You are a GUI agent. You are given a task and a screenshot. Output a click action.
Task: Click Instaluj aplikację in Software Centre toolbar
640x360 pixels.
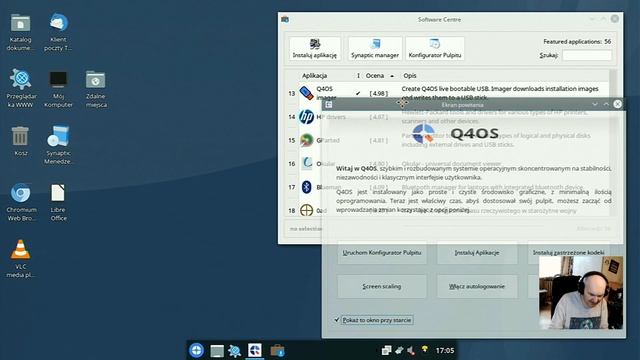pos(315,49)
